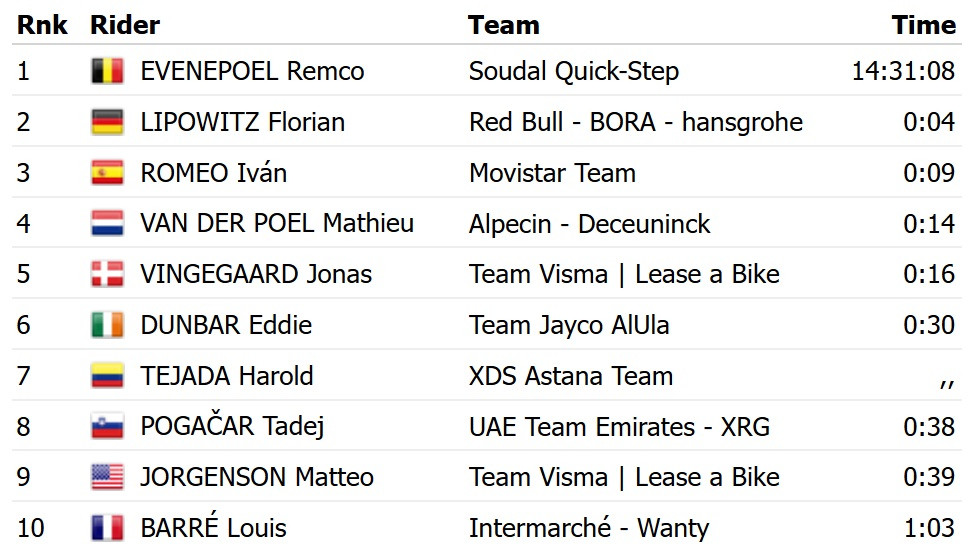Click the French flag beside Barré
This screenshot has width=969, height=551.
pyautogui.click(x=107, y=528)
